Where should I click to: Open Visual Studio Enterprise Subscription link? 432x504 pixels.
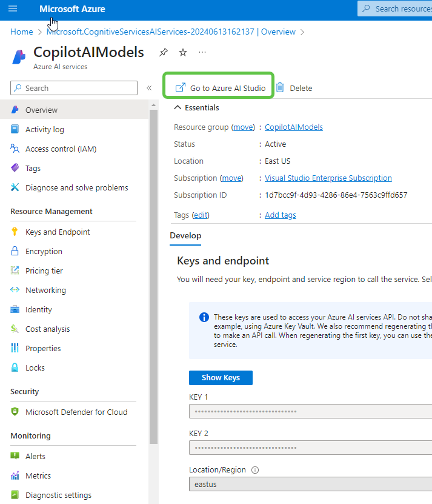328,178
